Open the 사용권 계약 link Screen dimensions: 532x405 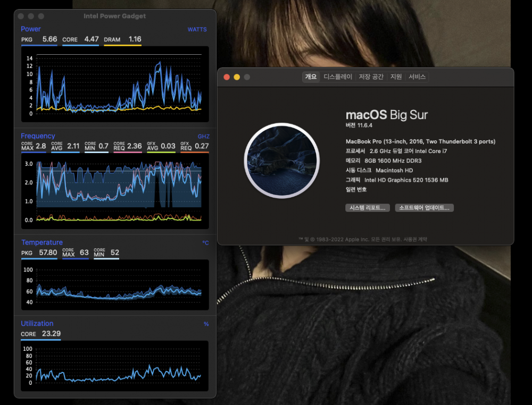(x=415, y=239)
